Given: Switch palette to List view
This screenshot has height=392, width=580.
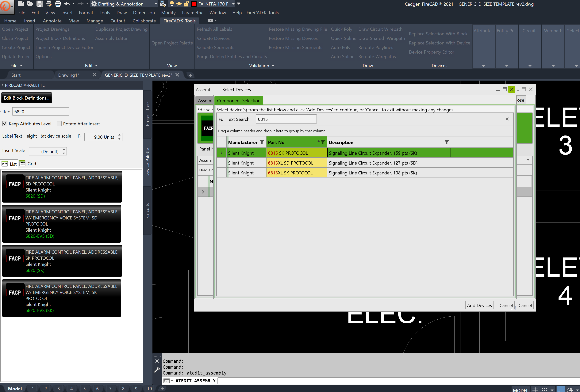Looking at the screenshot, I should [x=9, y=164].
